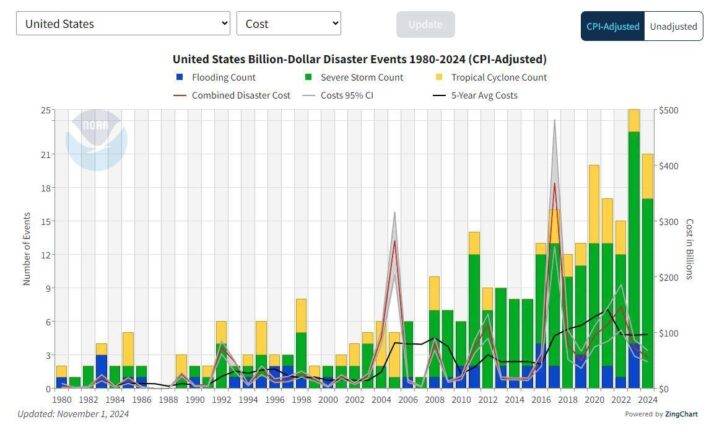
Task: Click the 2004 x-axis label
Action: [381, 399]
